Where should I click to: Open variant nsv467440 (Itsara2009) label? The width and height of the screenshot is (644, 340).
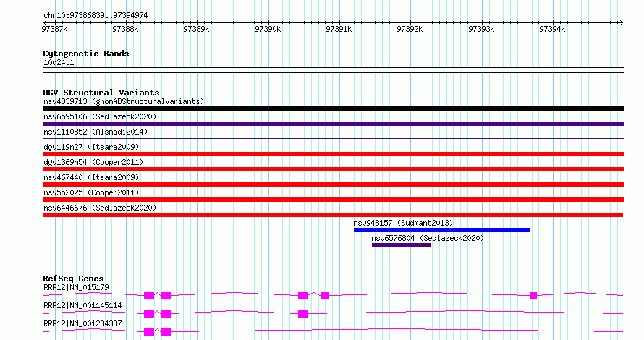point(91,177)
